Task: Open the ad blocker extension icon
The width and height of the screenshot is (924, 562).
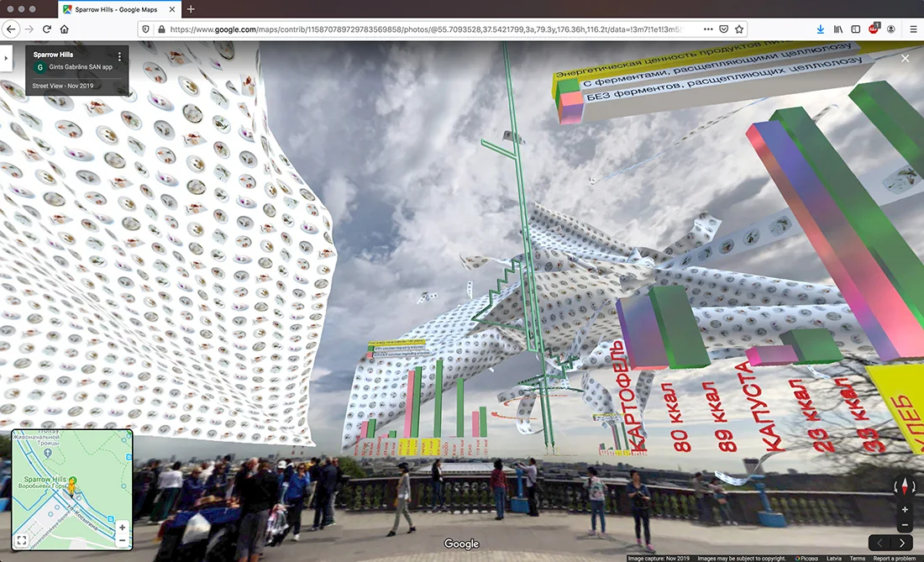Action: click(x=874, y=29)
